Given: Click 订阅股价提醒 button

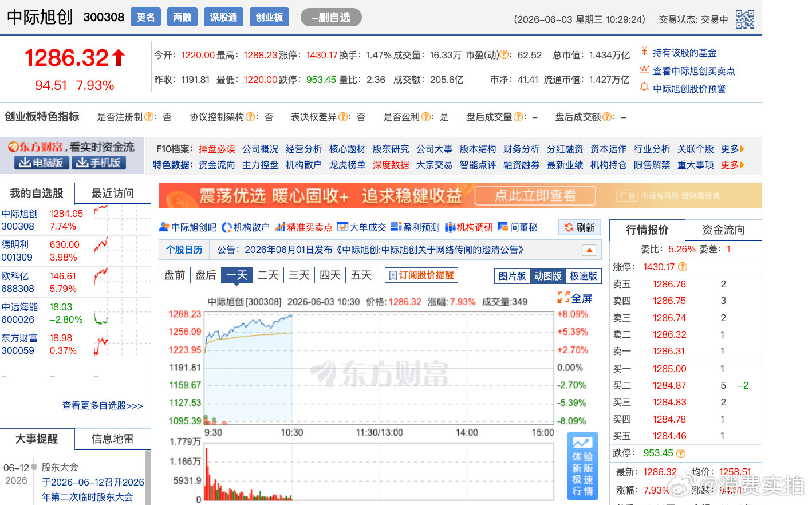Looking at the screenshot, I should [421, 275].
